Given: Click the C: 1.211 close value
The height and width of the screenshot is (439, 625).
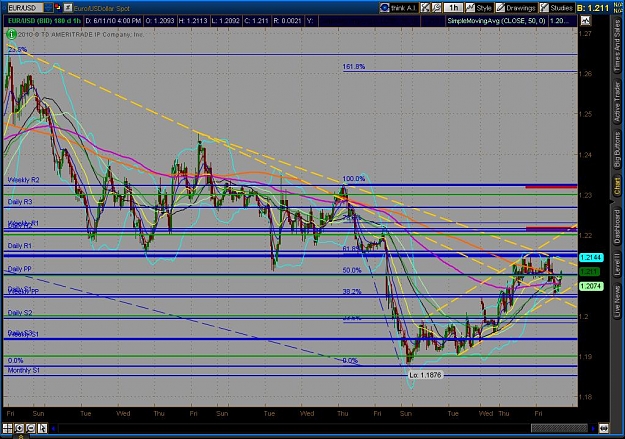Looking at the screenshot, I should click(255, 21).
